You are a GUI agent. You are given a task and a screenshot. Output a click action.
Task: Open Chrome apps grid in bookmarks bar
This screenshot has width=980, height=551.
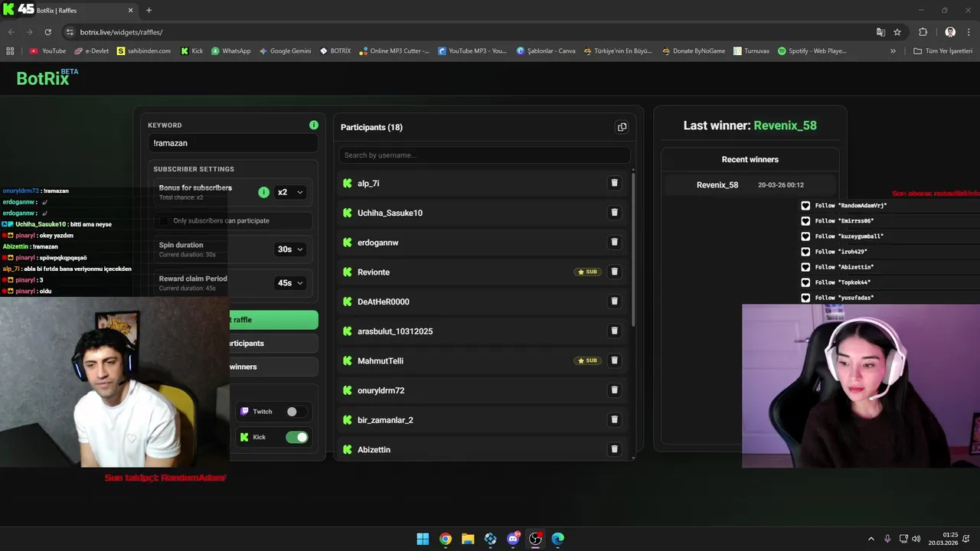click(10, 51)
